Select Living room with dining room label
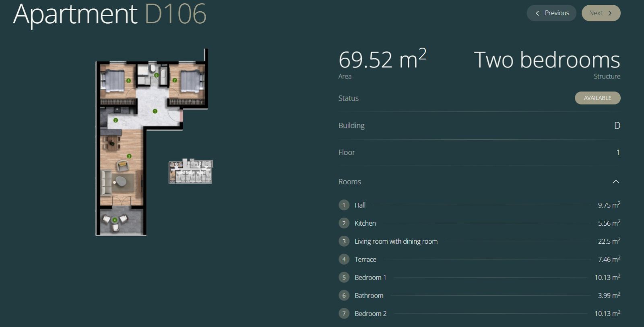 tap(396, 241)
